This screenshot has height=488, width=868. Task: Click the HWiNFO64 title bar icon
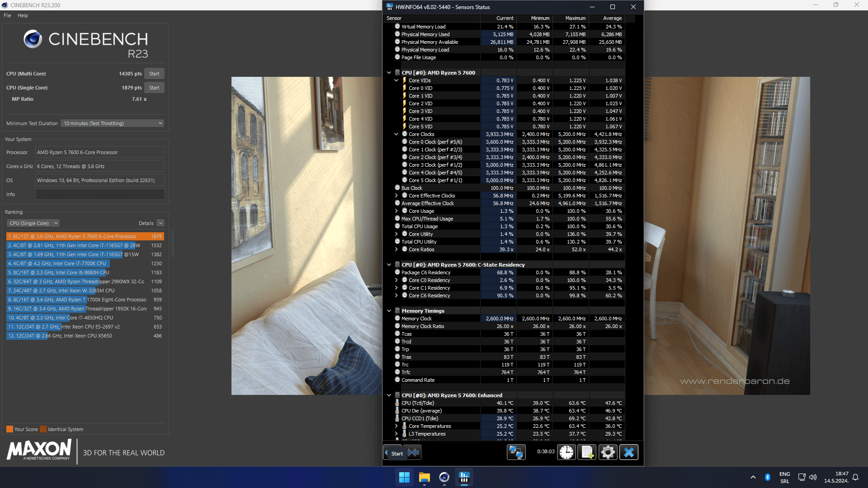click(x=390, y=7)
